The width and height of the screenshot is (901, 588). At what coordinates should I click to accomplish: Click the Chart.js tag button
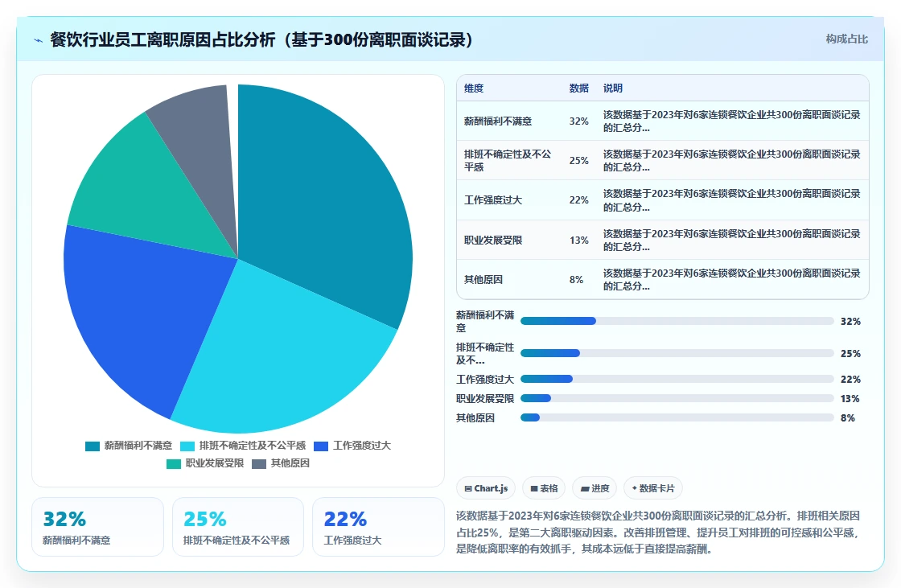coord(486,488)
